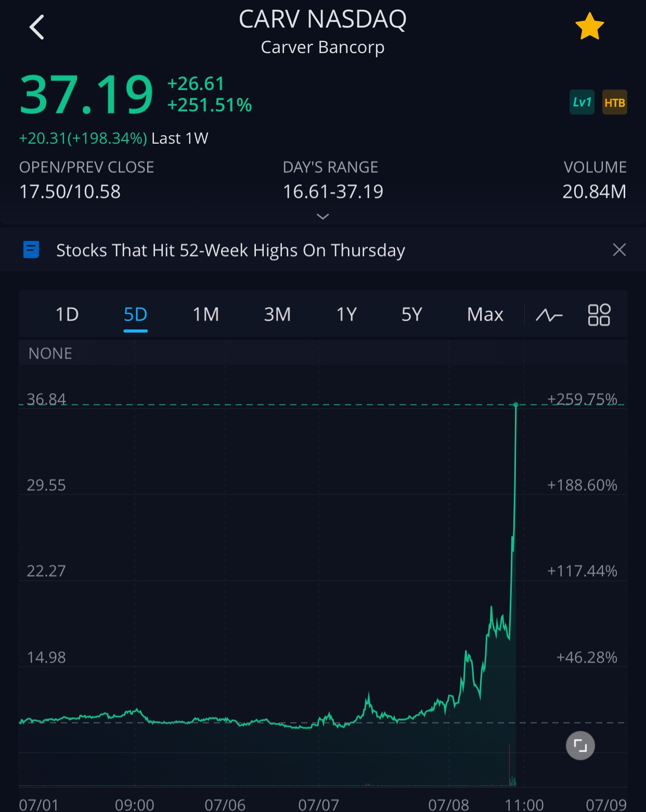646x812 pixels.
Task: Go back with the left arrow
Action: pyautogui.click(x=37, y=27)
